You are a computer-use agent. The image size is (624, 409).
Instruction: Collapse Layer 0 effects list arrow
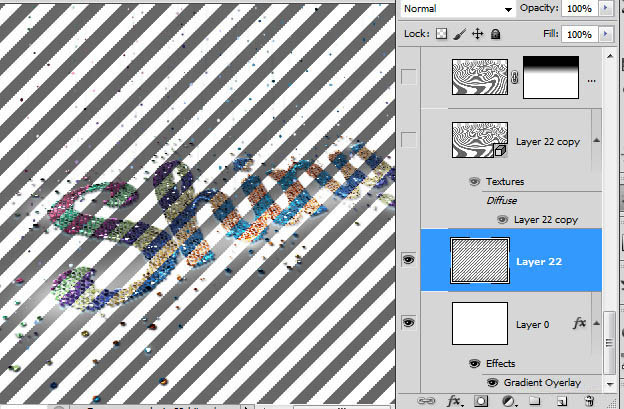(x=596, y=323)
